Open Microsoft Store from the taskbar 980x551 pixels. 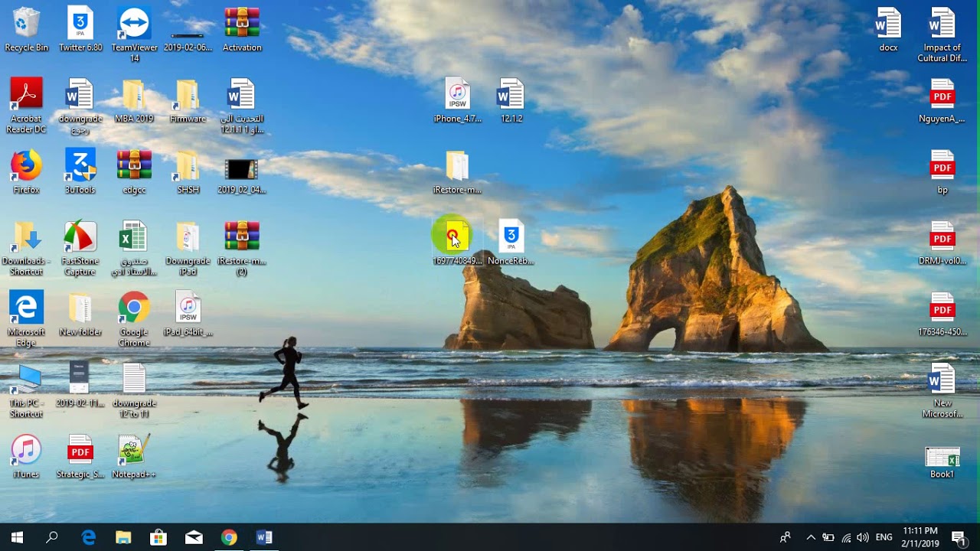(x=158, y=537)
